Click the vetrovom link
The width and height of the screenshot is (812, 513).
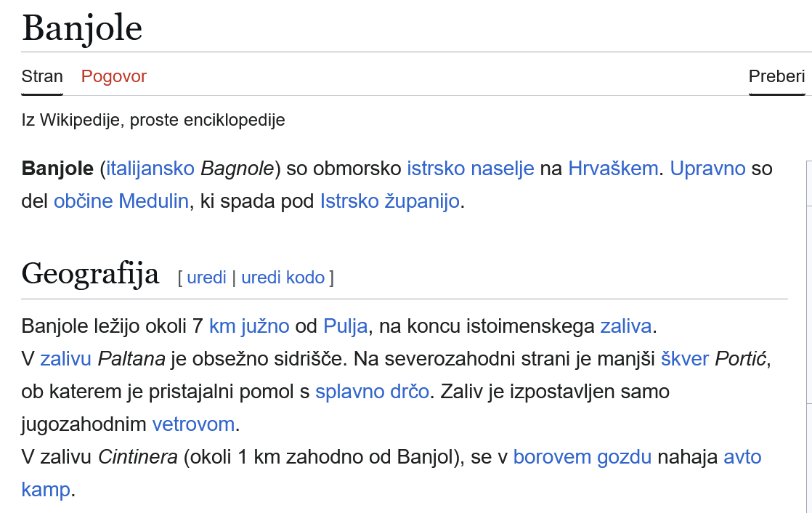tap(193, 424)
